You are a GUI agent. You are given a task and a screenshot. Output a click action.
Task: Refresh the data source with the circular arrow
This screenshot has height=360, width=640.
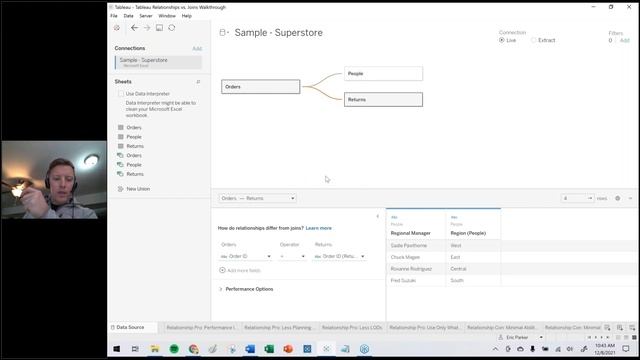coord(172,28)
